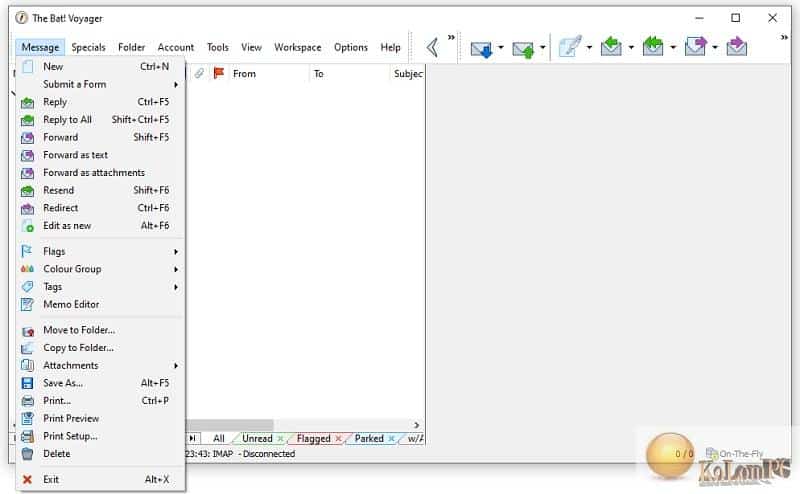Switch to the Flagged tab
The image size is (800, 494).
[313, 438]
